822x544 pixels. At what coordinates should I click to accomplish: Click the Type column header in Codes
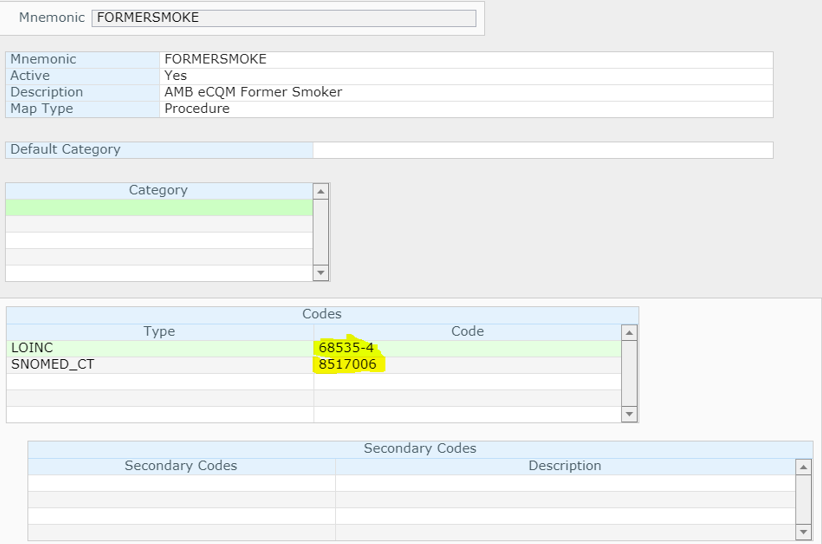point(160,332)
